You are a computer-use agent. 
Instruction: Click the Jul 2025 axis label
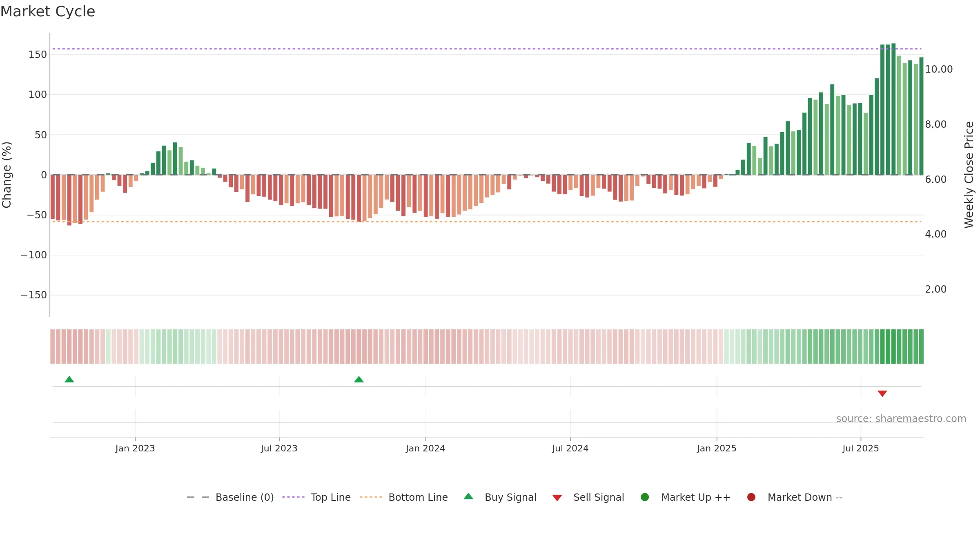[x=861, y=449]
